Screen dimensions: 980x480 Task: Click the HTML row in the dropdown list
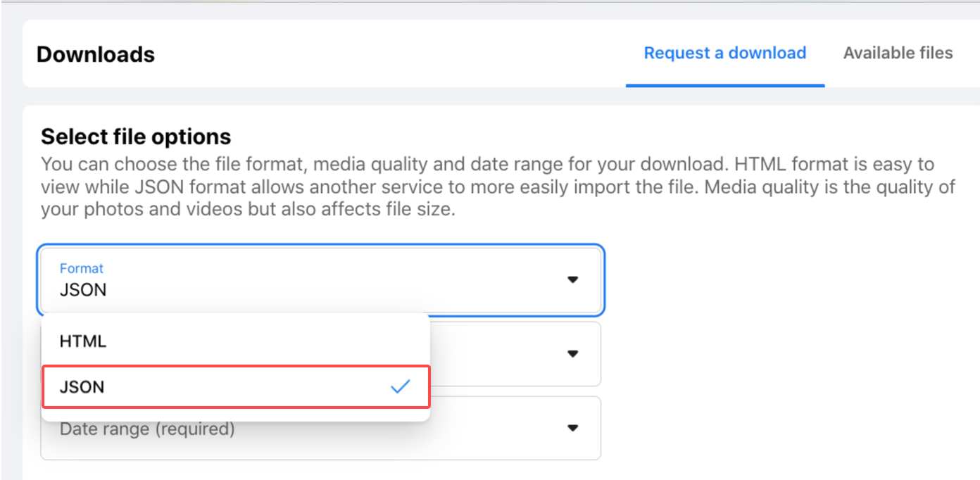236,341
